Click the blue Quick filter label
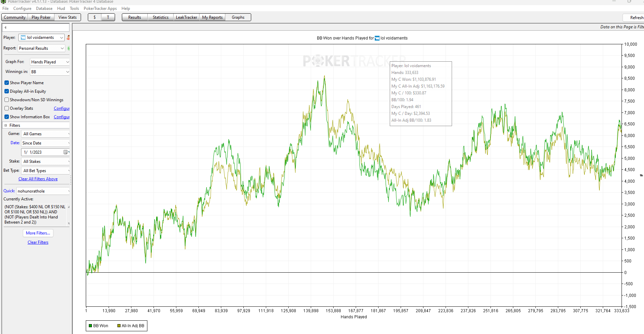 (9, 191)
